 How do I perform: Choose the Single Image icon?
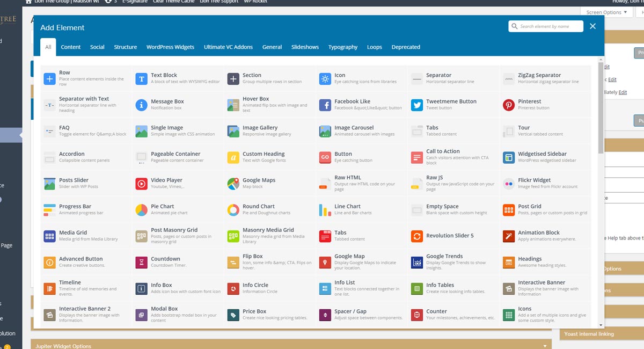[141, 132]
